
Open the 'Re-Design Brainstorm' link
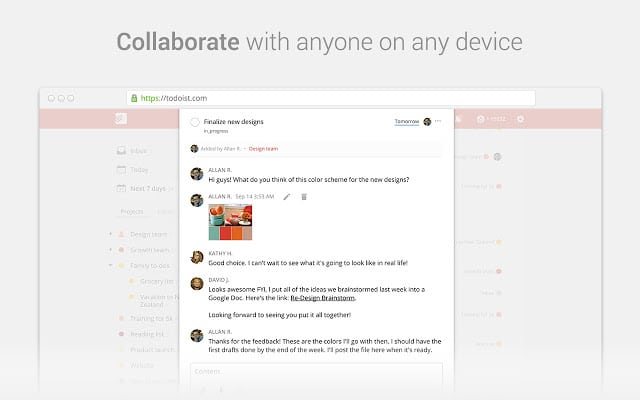(x=323, y=298)
